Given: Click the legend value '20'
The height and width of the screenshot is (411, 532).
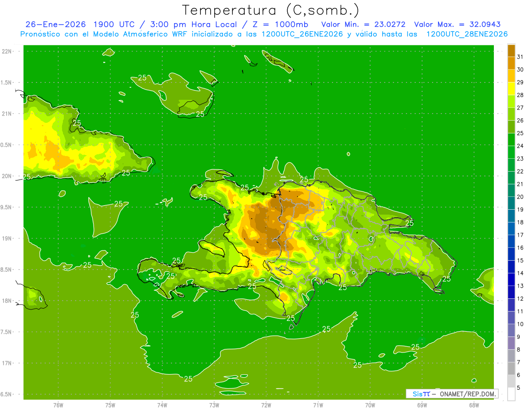Looking at the screenshot, I should [520, 197].
